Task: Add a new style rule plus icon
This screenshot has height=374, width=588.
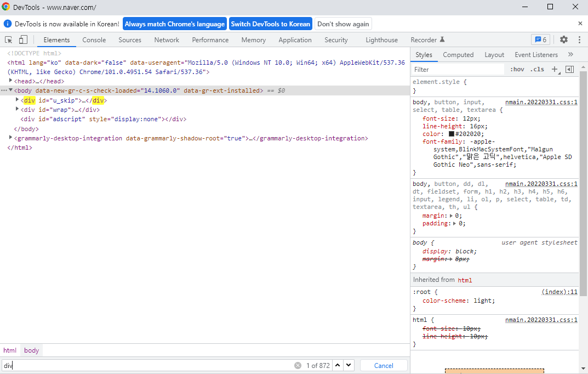Action: pos(555,70)
